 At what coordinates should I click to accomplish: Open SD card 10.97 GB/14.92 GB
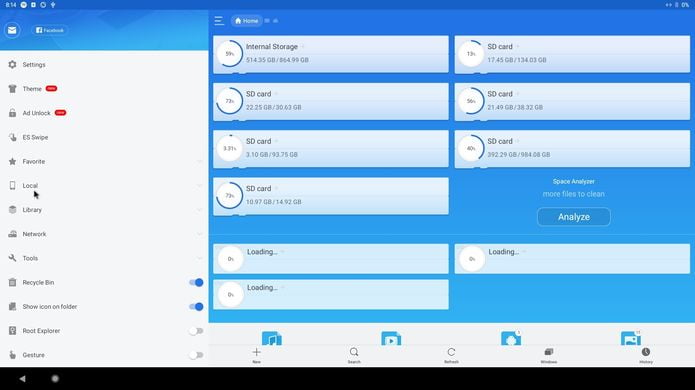pos(331,196)
